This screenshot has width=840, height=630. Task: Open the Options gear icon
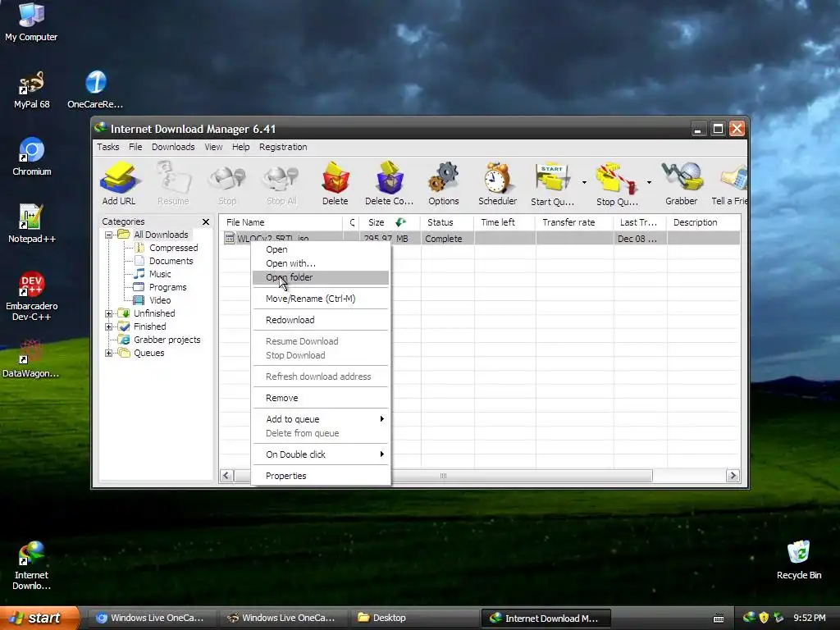[444, 183]
